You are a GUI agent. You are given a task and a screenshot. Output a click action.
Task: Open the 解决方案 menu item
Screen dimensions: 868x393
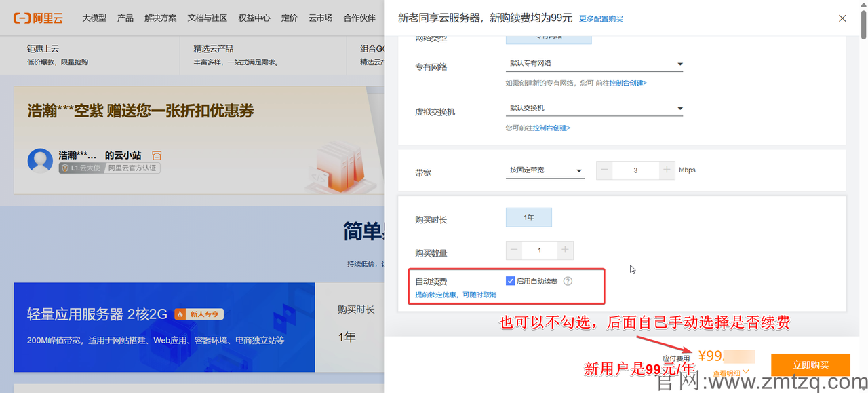point(161,18)
